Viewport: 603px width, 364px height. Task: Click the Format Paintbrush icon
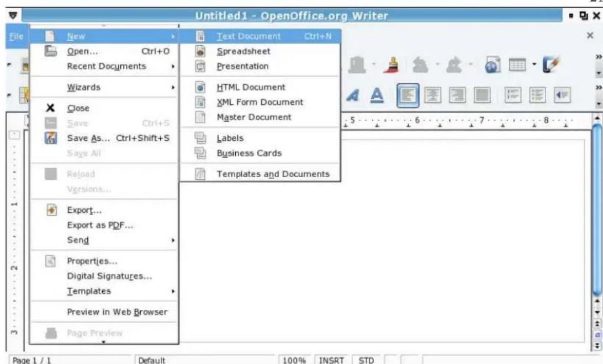tap(392, 65)
